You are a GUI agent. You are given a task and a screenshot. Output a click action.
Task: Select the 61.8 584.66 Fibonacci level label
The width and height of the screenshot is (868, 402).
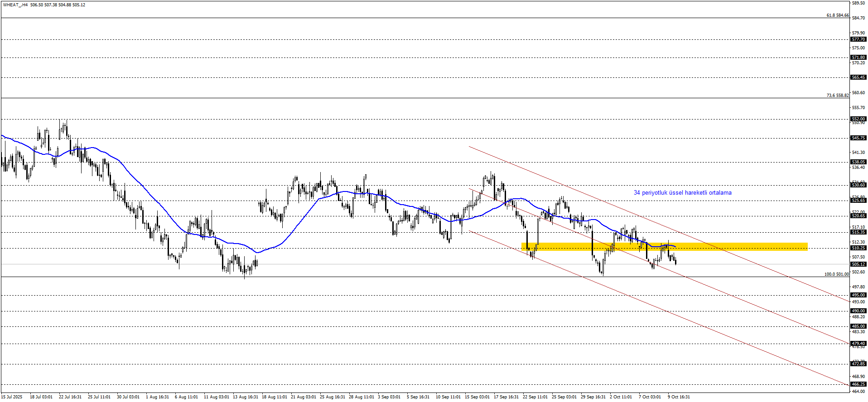coord(837,15)
